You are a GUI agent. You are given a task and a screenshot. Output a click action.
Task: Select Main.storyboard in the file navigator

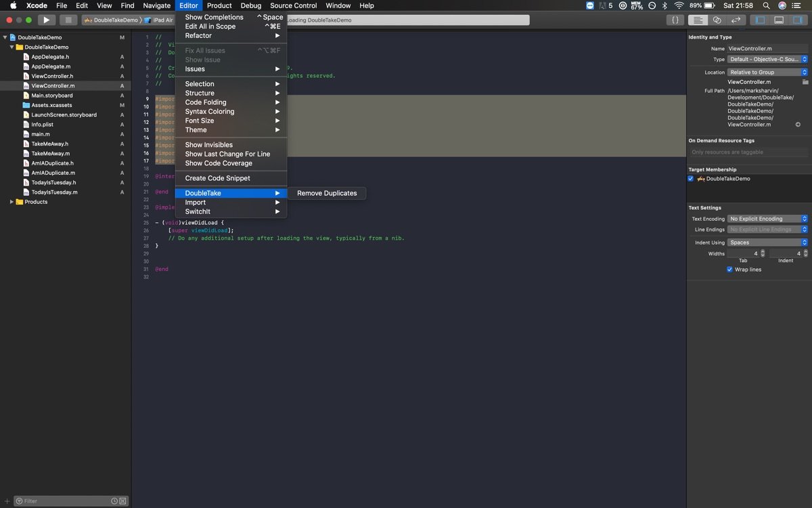tap(51, 96)
